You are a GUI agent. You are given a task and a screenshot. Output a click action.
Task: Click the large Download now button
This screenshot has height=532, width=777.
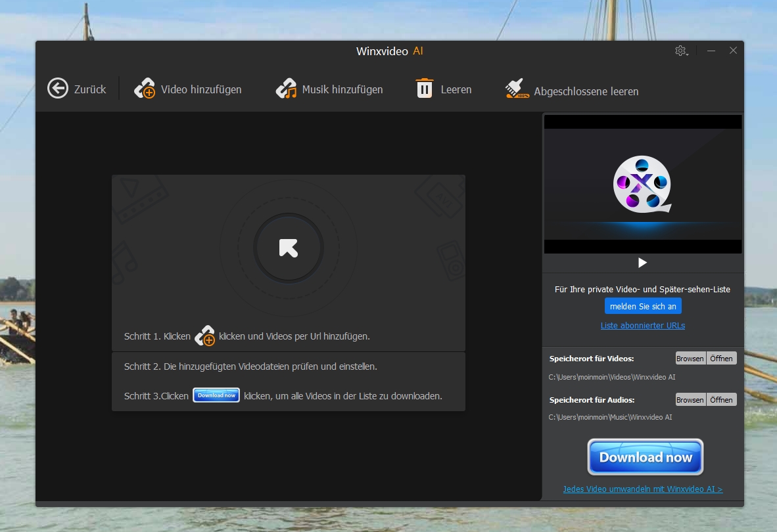(645, 456)
